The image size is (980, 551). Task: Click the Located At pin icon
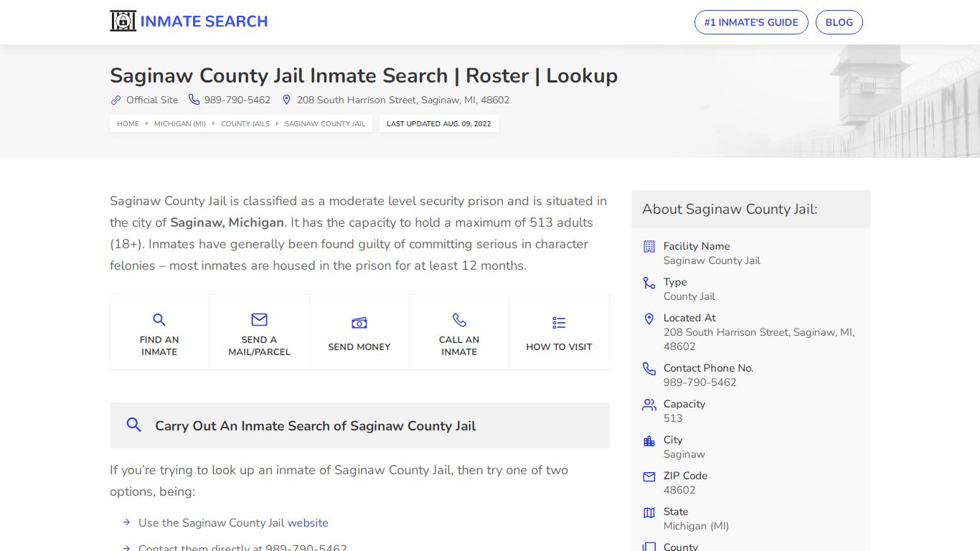649,319
